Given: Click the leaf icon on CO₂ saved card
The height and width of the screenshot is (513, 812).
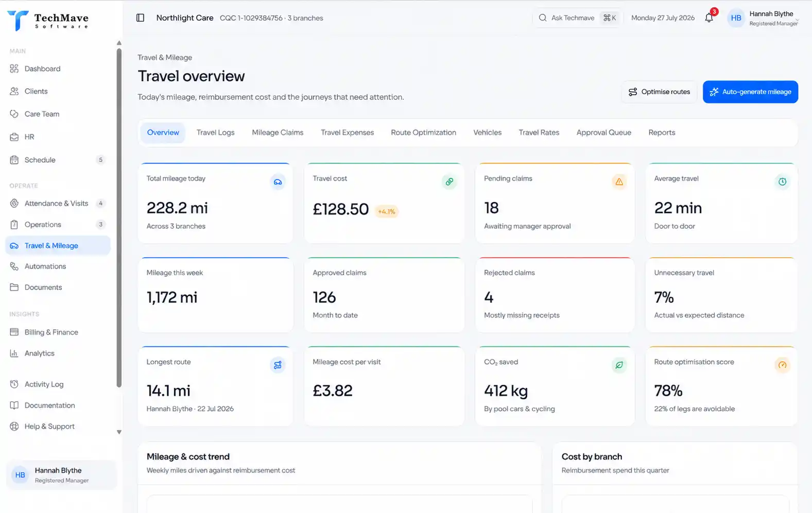Looking at the screenshot, I should coord(619,365).
